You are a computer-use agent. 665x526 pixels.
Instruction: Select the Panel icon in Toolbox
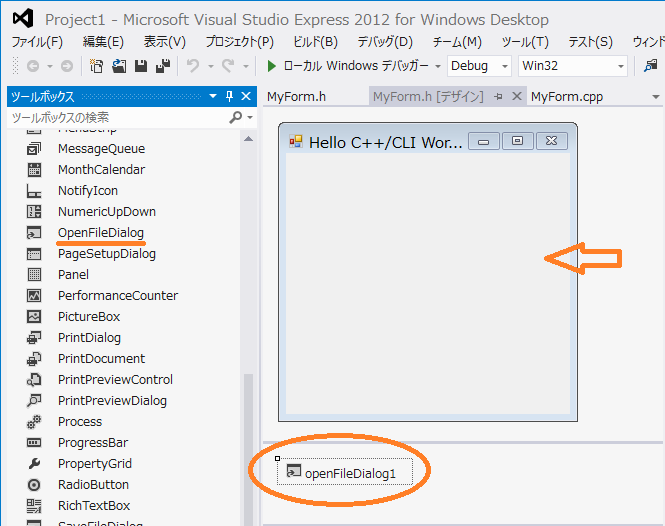(34, 275)
